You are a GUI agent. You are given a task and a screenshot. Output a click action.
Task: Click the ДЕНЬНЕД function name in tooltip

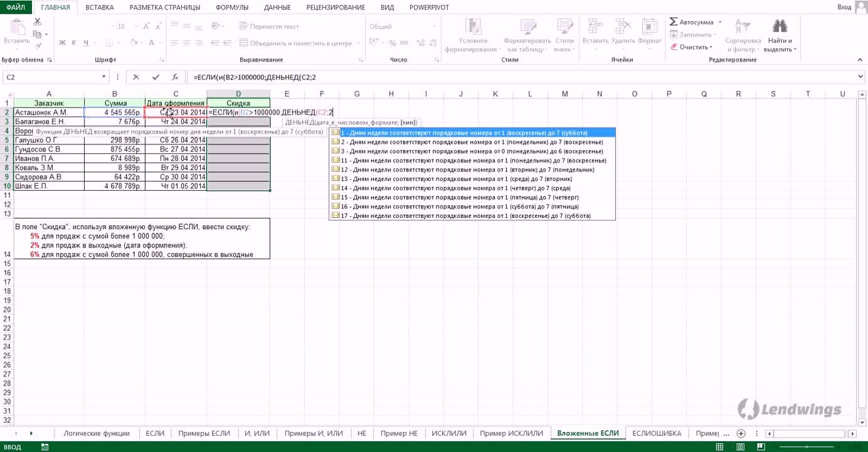tap(300, 122)
